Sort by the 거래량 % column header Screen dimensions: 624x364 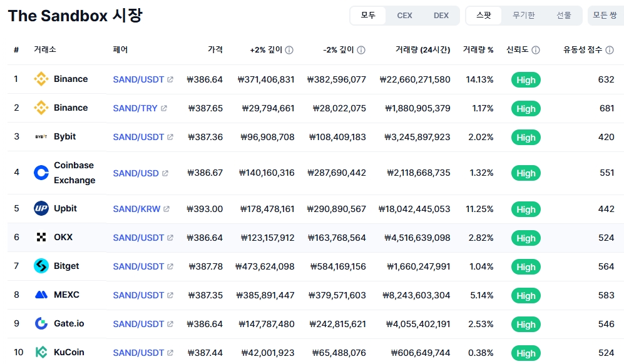coord(478,49)
